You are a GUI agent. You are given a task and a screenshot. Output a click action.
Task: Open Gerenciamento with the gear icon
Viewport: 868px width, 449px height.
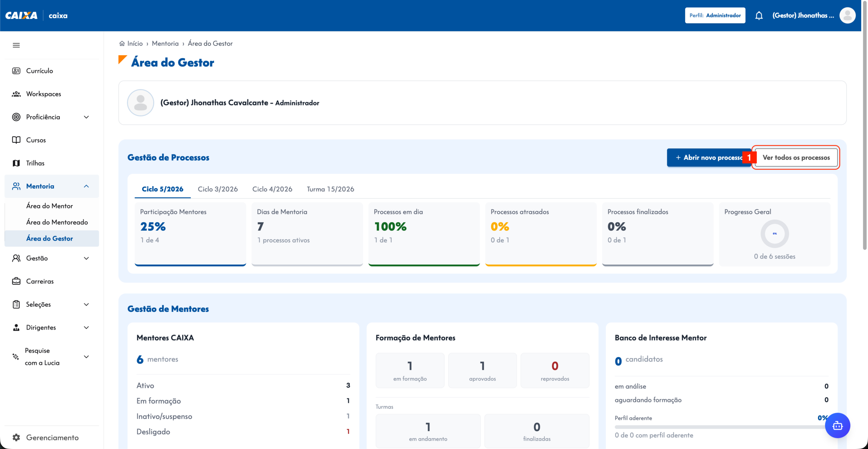pyautogui.click(x=52, y=437)
